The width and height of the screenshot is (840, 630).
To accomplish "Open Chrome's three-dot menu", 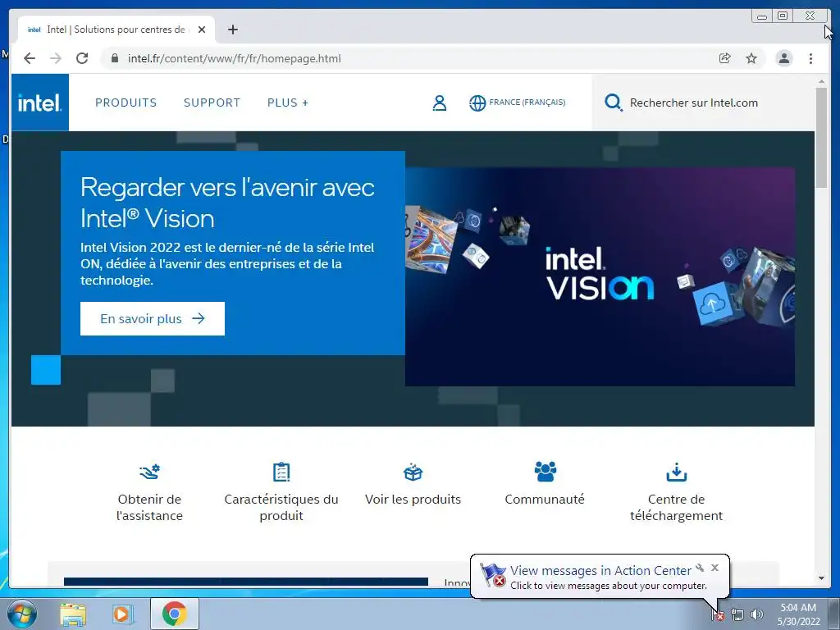I will point(810,58).
